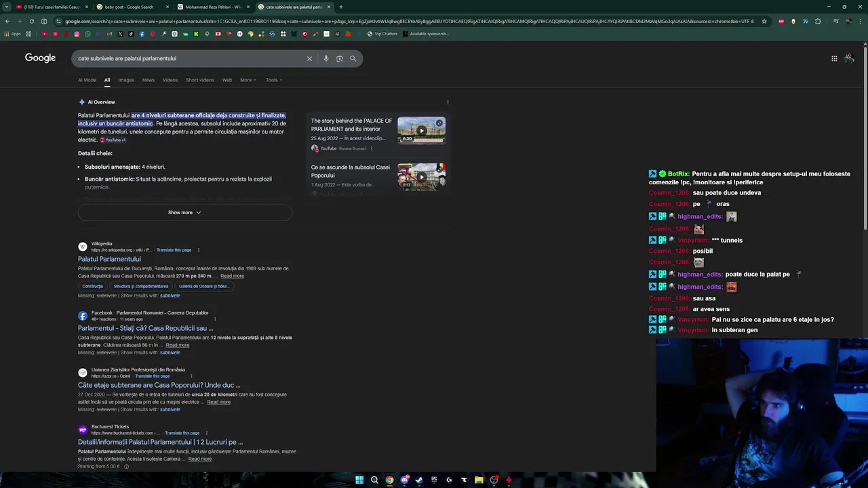Open the Apps bookmarks shortcut
Image resolution: width=868 pixels, height=488 pixels.
12,34
